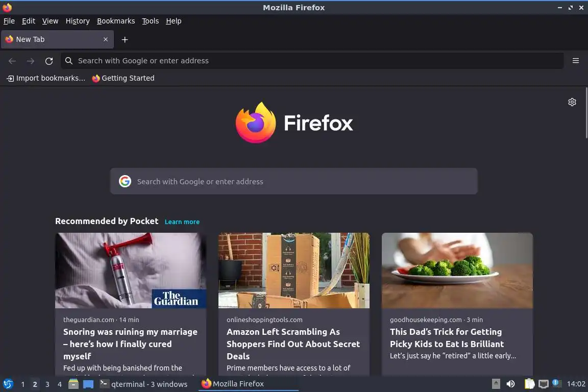This screenshot has width=588, height=392.
Task: Open the Bookmarks menu
Action: click(x=116, y=21)
